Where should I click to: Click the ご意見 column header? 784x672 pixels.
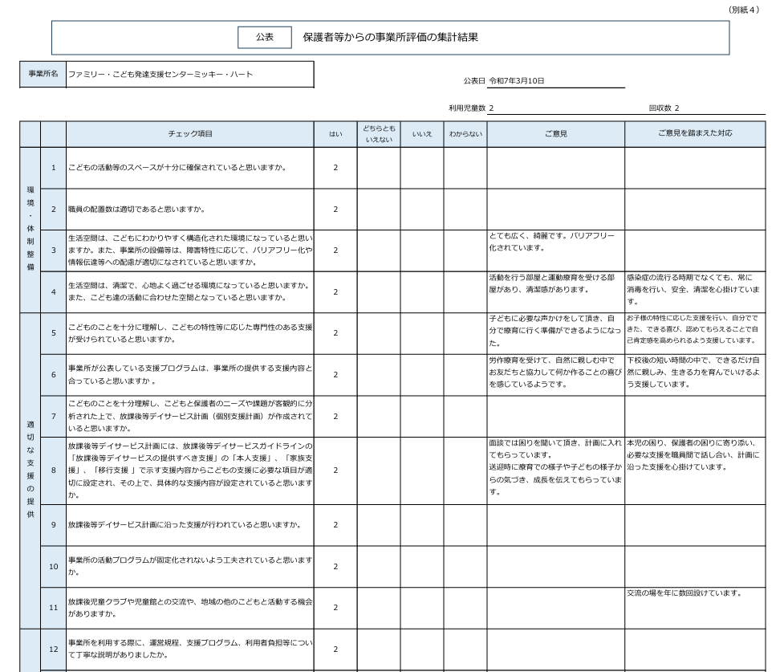555,134
